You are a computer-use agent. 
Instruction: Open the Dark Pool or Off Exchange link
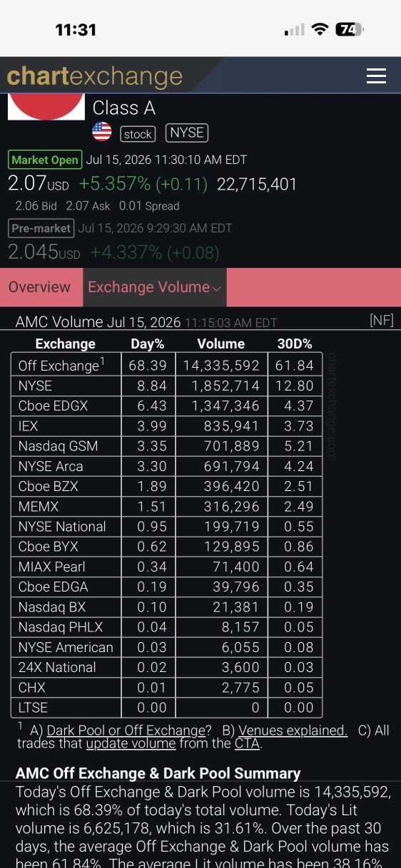click(126, 730)
